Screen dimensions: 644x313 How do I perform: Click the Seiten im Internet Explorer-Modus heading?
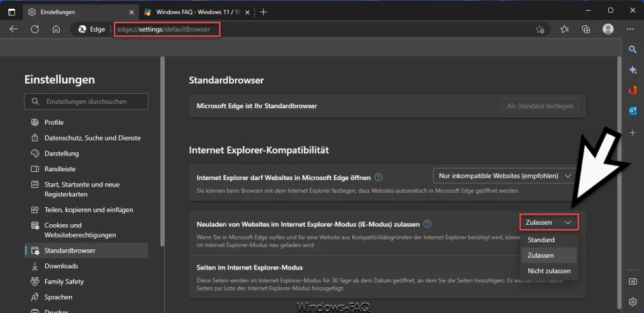[x=250, y=268]
